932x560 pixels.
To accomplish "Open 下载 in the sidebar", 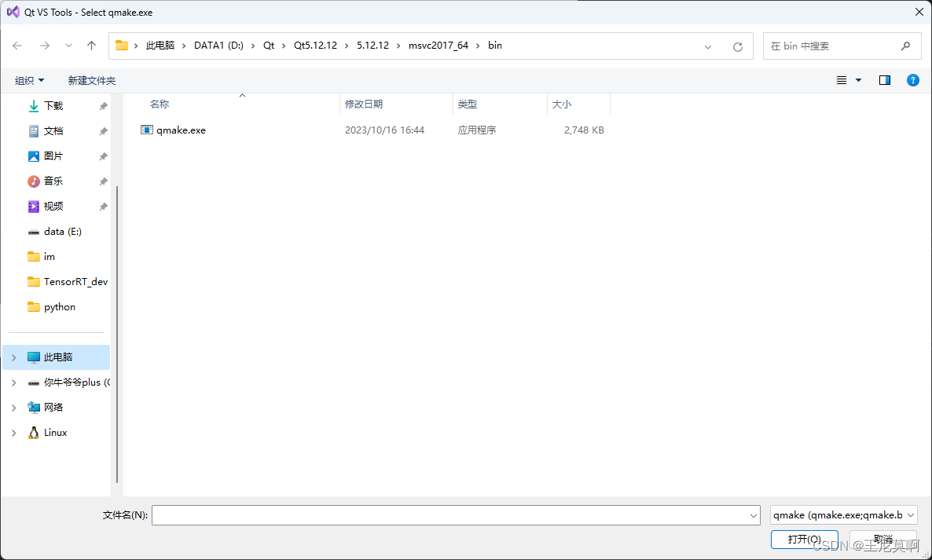I will click(x=53, y=106).
